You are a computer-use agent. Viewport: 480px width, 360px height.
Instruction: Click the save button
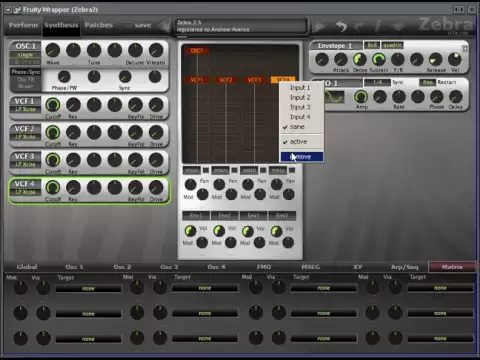pos(143,25)
